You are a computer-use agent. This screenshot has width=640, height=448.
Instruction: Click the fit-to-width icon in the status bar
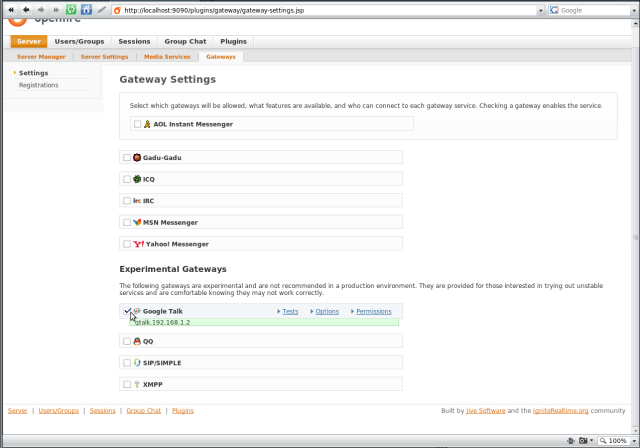click(571, 441)
